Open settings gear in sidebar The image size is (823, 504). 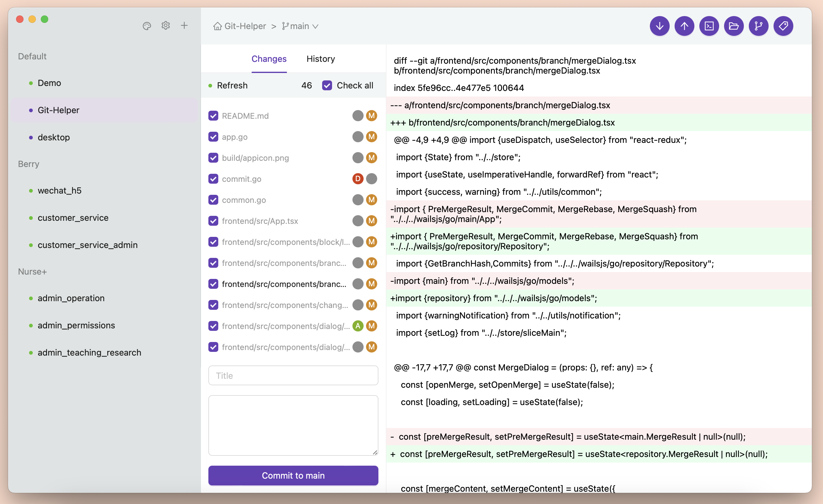coord(166,25)
